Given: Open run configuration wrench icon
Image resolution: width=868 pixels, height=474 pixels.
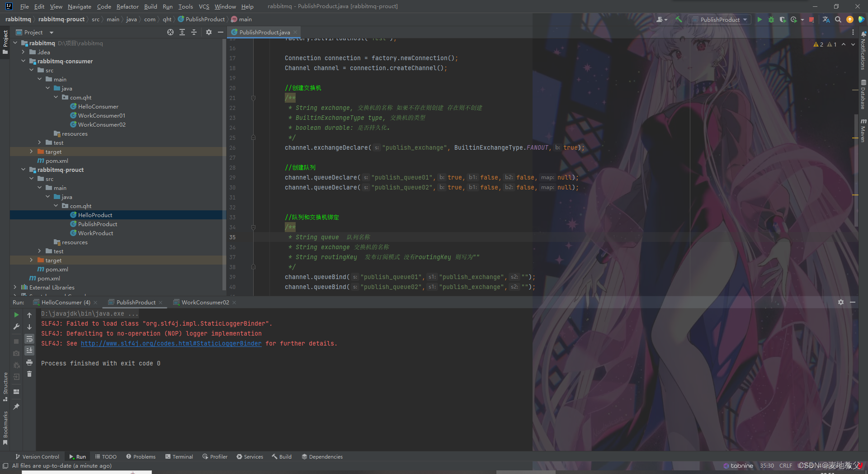Looking at the screenshot, I should point(16,327).
